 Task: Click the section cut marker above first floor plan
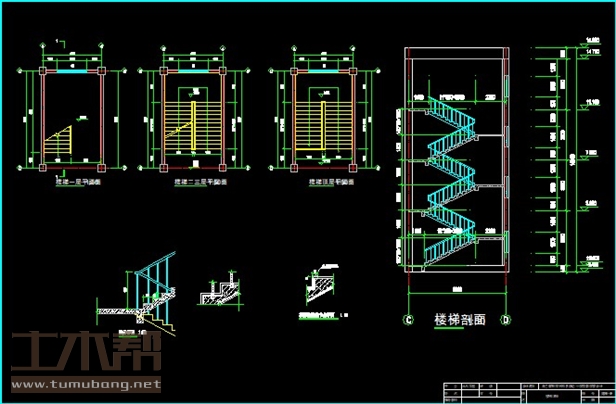60,42
